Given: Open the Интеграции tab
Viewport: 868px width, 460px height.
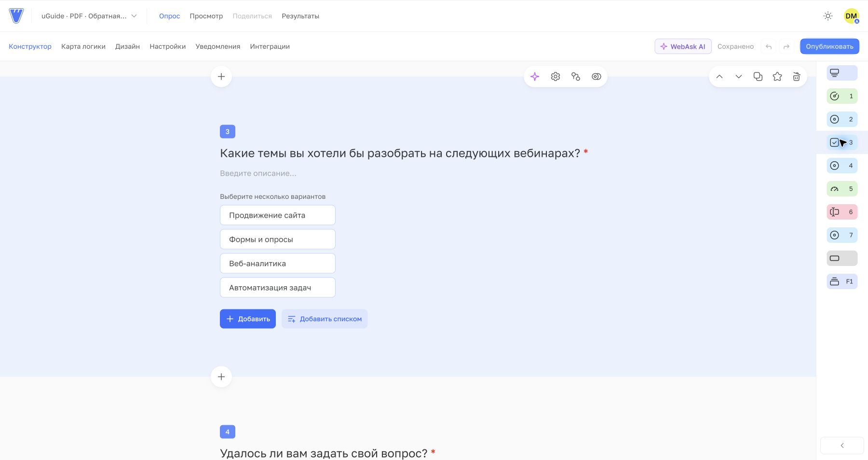Looking at the screenshot, I should pyautogui.click(x=270, y=46).
